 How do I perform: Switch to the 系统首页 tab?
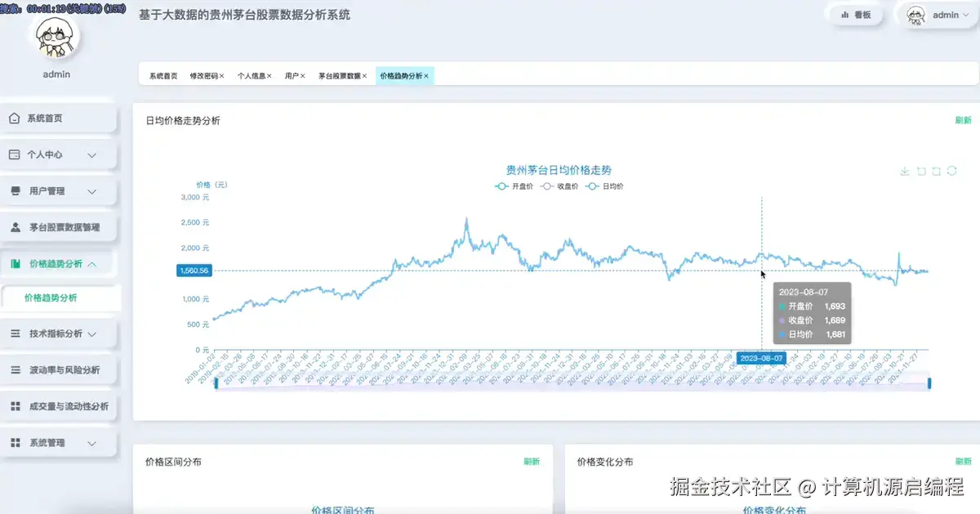pyautogui.click(x=163, y=76)
